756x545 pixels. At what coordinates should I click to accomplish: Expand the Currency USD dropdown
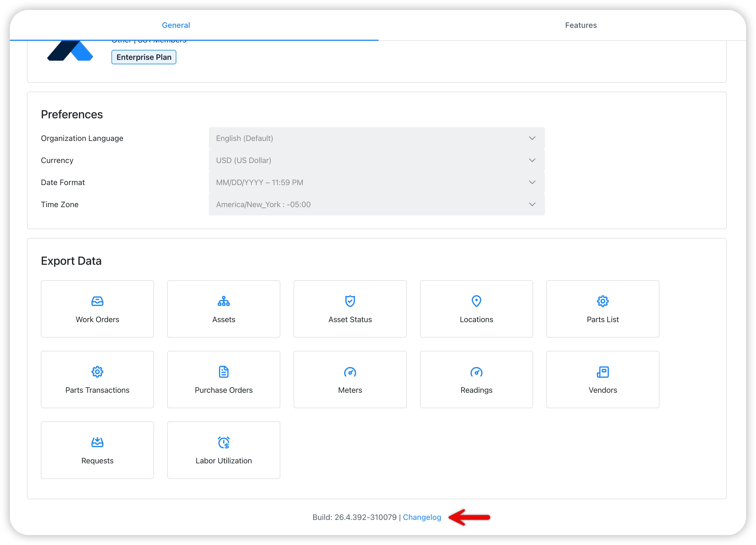(x=377, y=160)
